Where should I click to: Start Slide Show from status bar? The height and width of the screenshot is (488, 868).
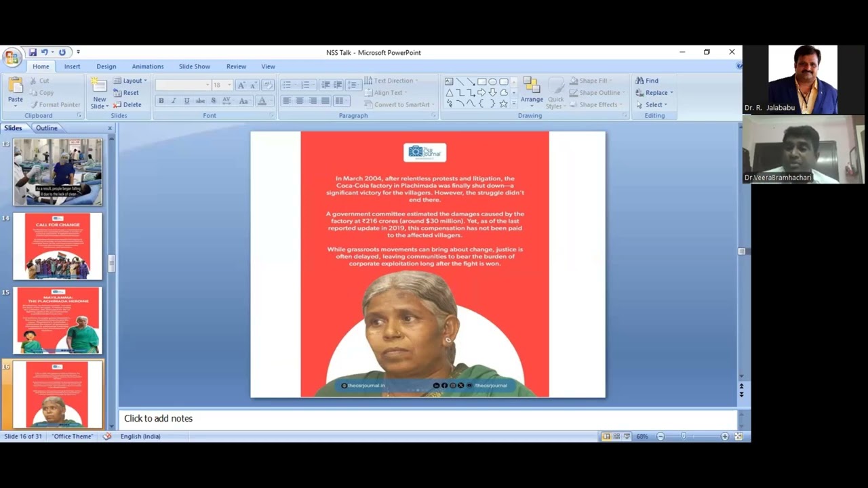point(627,436)
